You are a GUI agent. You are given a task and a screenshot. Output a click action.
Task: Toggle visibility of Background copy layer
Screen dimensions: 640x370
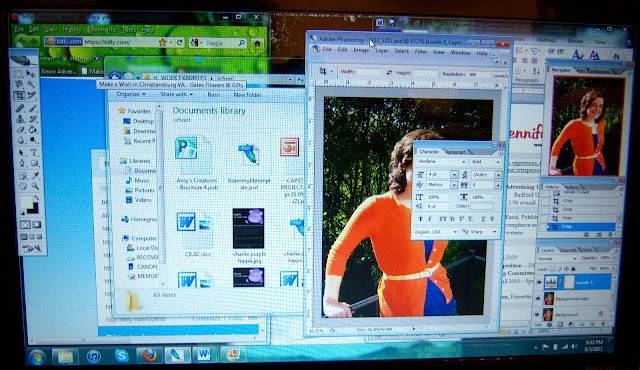point(538,299)
